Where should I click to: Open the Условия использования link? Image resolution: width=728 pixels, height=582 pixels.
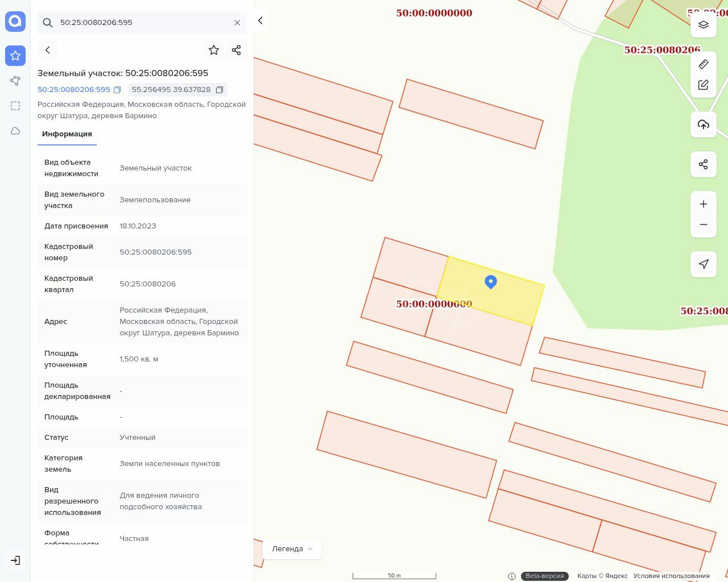click(671, 576)
